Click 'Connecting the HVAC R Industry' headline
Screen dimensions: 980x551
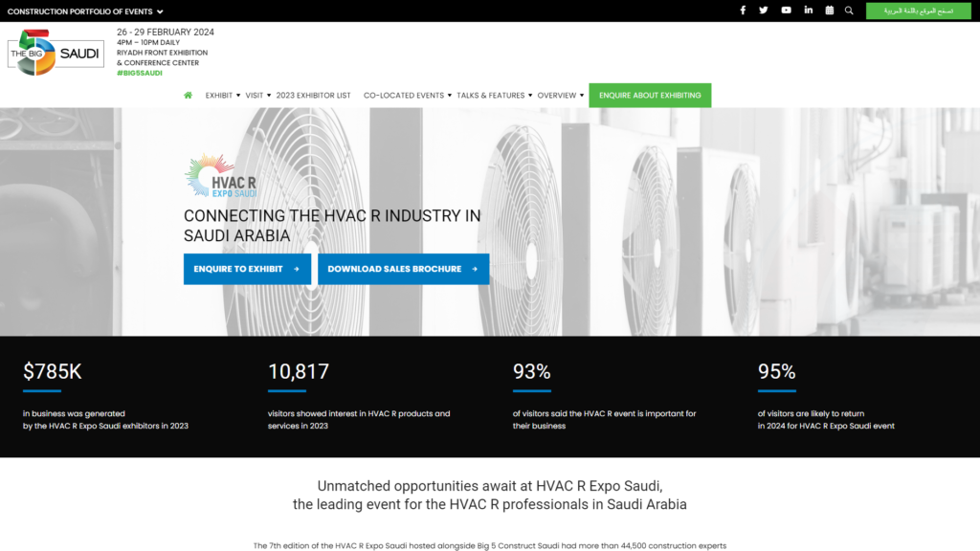[332, 226]
